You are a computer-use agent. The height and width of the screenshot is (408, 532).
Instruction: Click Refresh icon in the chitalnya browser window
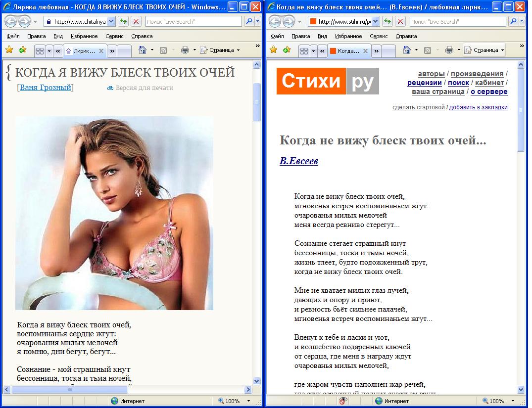(123, 22)
